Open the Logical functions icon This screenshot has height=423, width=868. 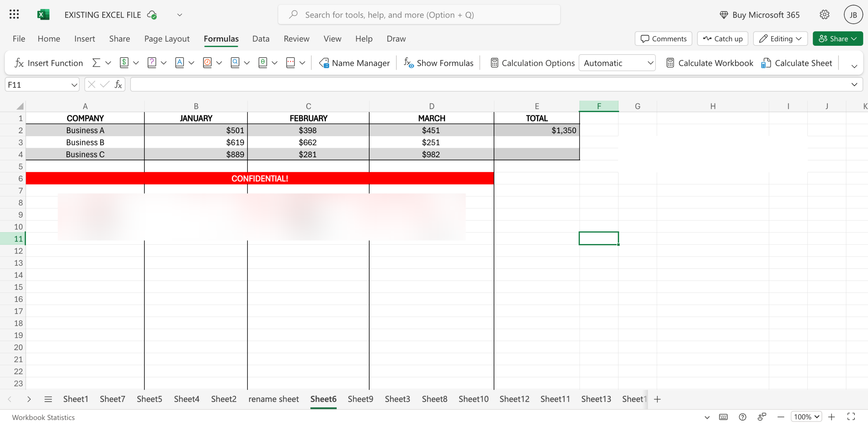pyautogui.click(x=152, y=63)
